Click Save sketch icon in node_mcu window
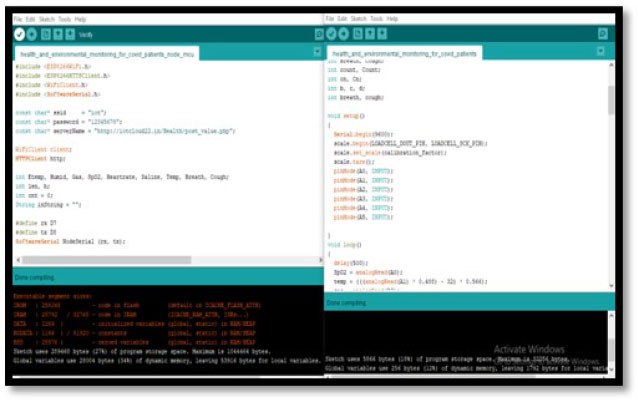This screenshot has height=400, width=638. point(69,33)
